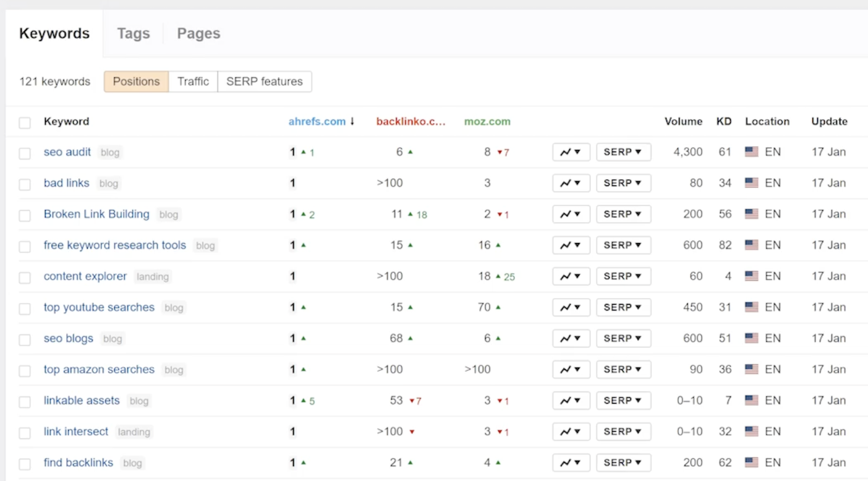Click the blog tag beside top youtube searches
868x481 pixels.
[x=174, y=308]
